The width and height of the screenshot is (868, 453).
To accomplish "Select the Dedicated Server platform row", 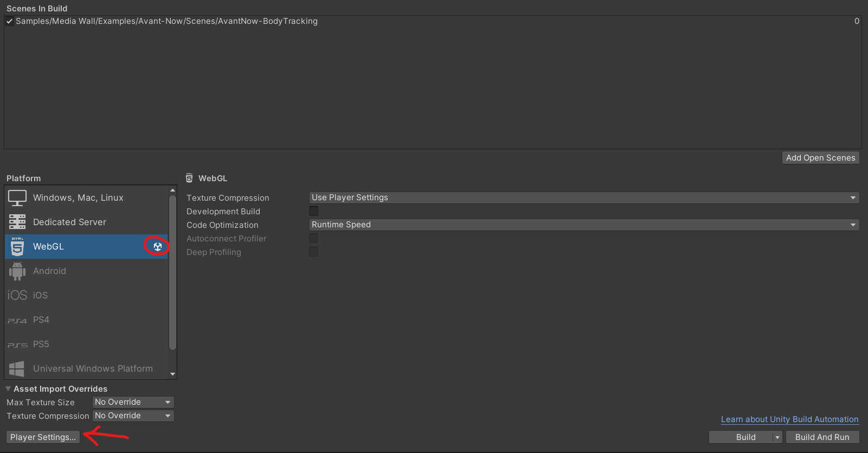I will (87, 222).
